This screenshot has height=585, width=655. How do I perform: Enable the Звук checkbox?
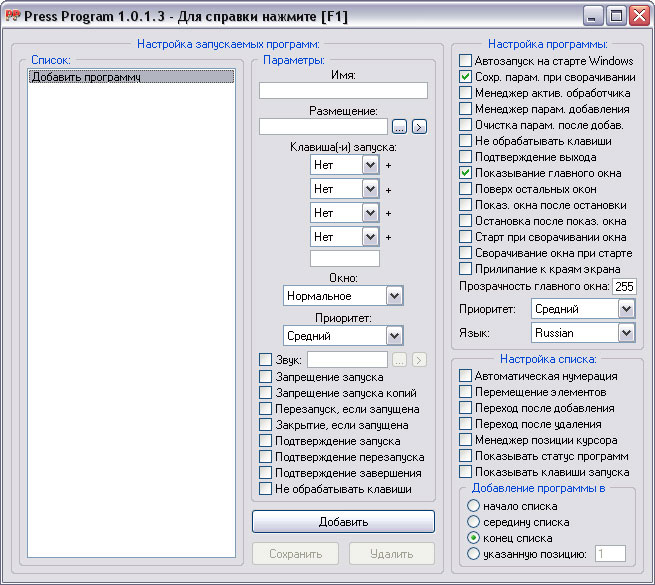point(265,359)
